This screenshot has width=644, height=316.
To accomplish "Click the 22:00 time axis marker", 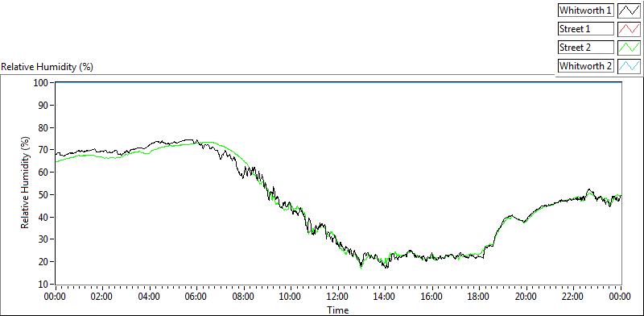I will 574,296.
